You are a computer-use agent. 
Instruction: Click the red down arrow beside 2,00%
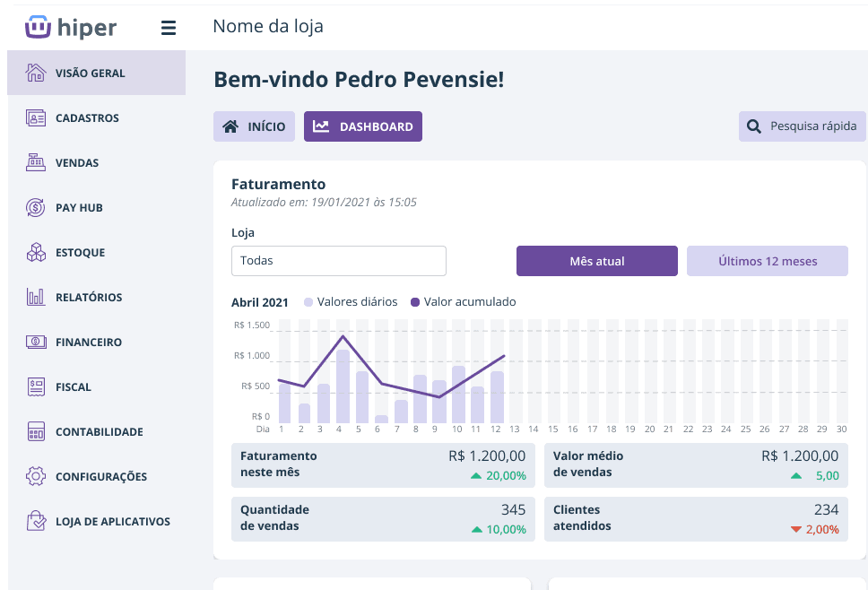796,530
